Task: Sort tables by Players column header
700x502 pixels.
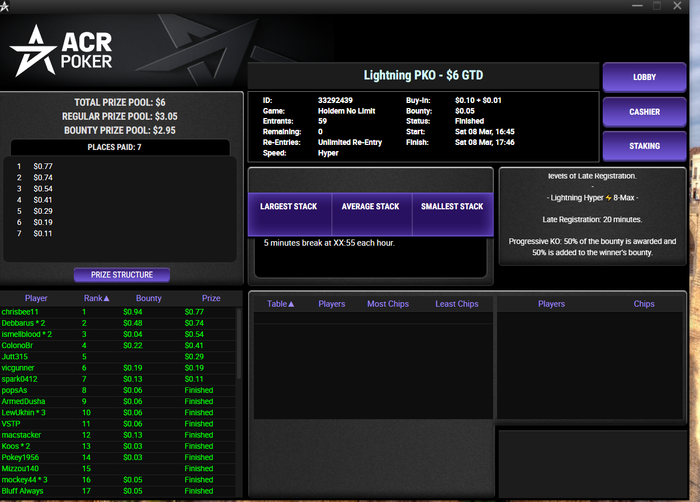Action: pyautogui.click(x=332, y=304)
